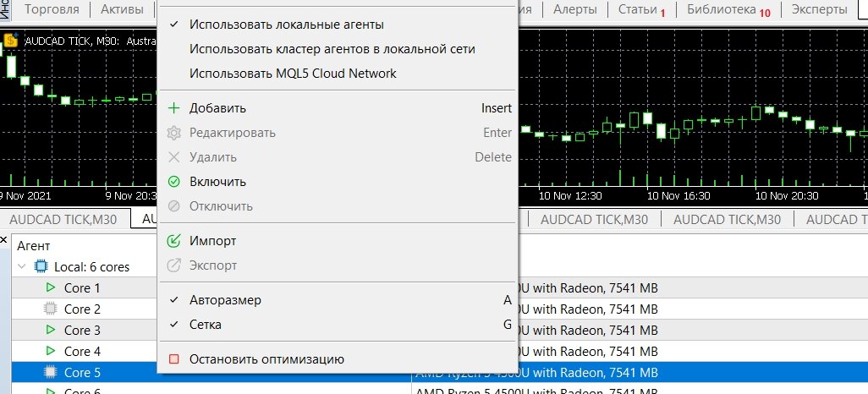Screen dimensions: 868x394
Task: Click the gray chip icon beside Core 2
Action: (x=50, y=309)
